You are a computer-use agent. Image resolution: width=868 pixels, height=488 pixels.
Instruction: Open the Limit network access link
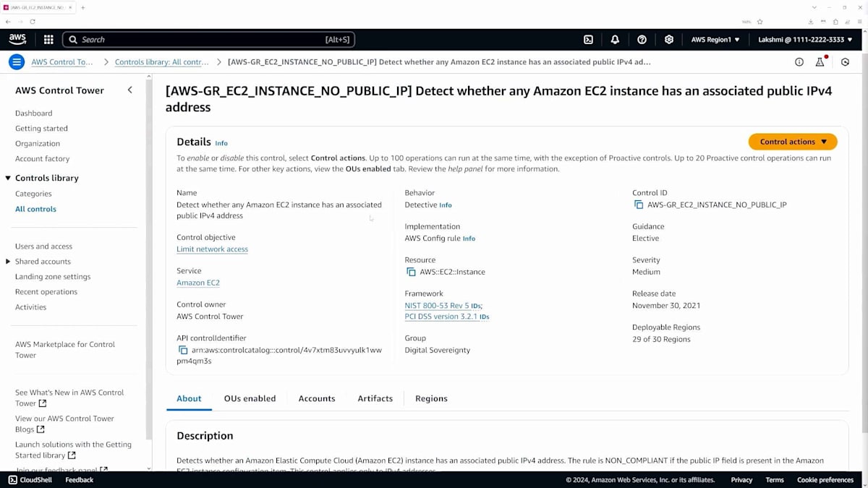pyautogui.click(x=212, y=249)
